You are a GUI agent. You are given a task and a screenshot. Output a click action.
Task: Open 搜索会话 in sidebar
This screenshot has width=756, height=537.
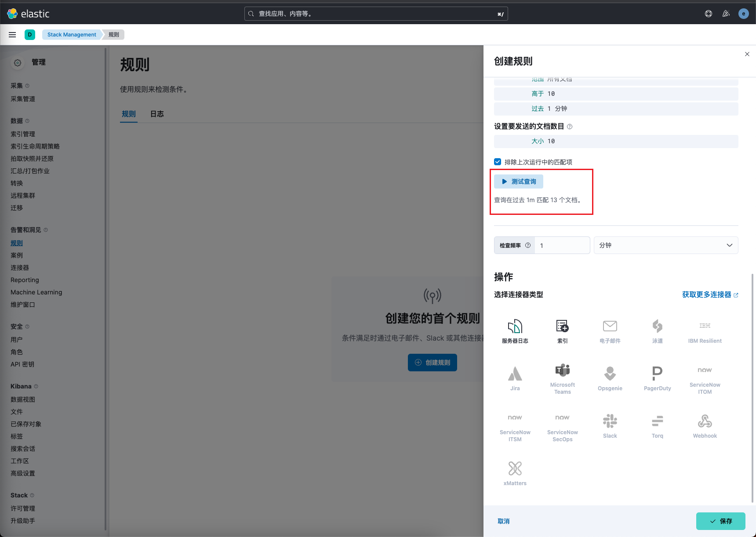23,449
